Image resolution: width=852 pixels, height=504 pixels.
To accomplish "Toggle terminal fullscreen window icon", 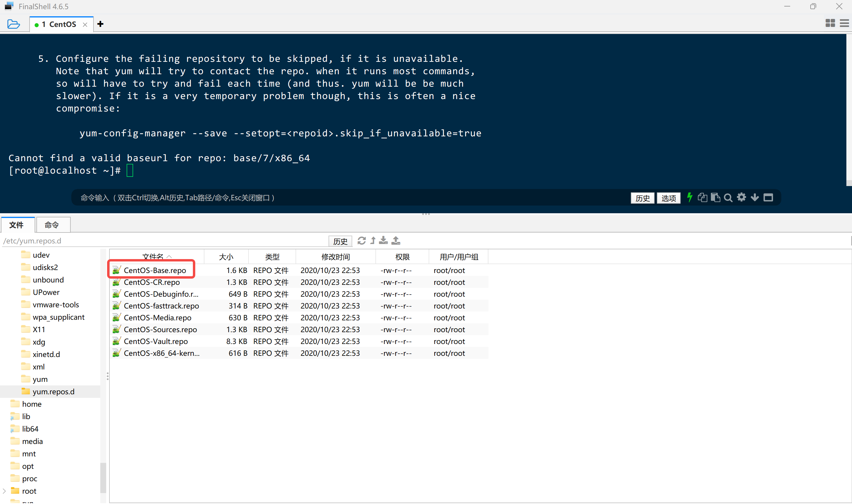I will point(768,197).
